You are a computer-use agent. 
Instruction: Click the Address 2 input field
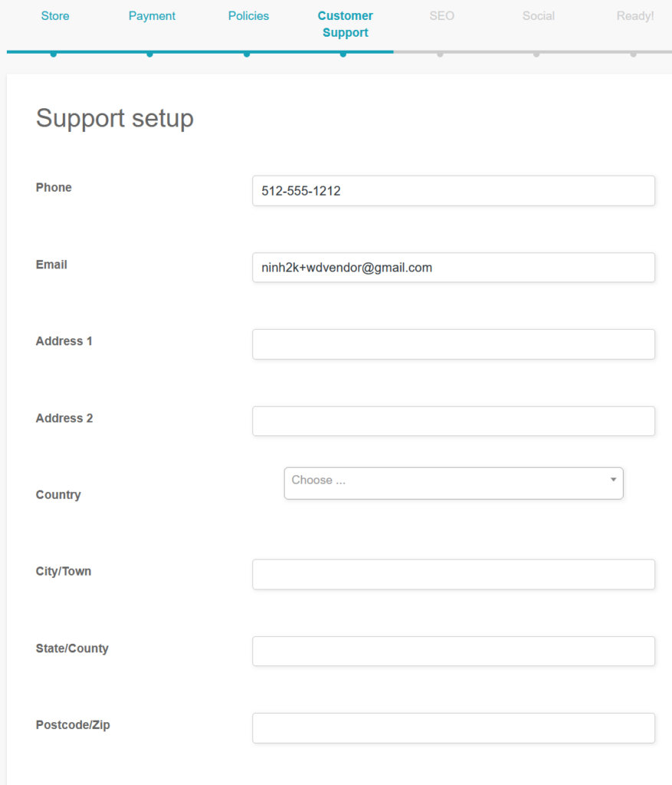tap(453, 421)
